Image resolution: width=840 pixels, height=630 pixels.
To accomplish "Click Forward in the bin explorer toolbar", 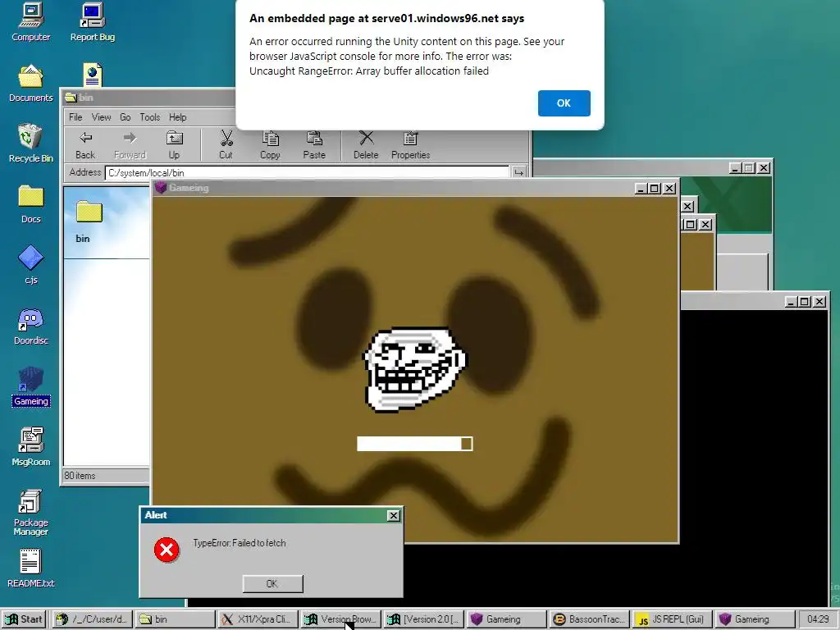I will [x=130, y=145].
